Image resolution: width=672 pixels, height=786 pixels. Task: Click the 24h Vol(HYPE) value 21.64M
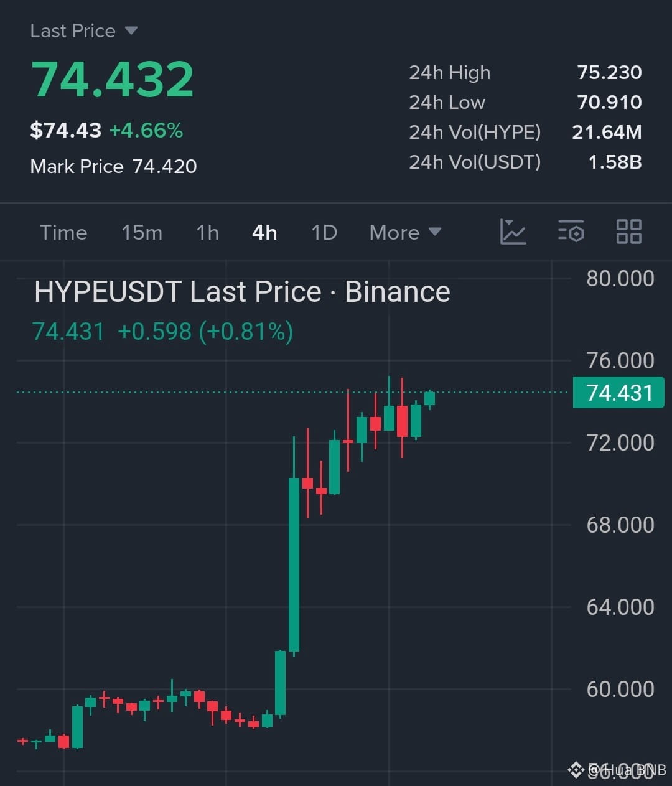click(607, 132)
